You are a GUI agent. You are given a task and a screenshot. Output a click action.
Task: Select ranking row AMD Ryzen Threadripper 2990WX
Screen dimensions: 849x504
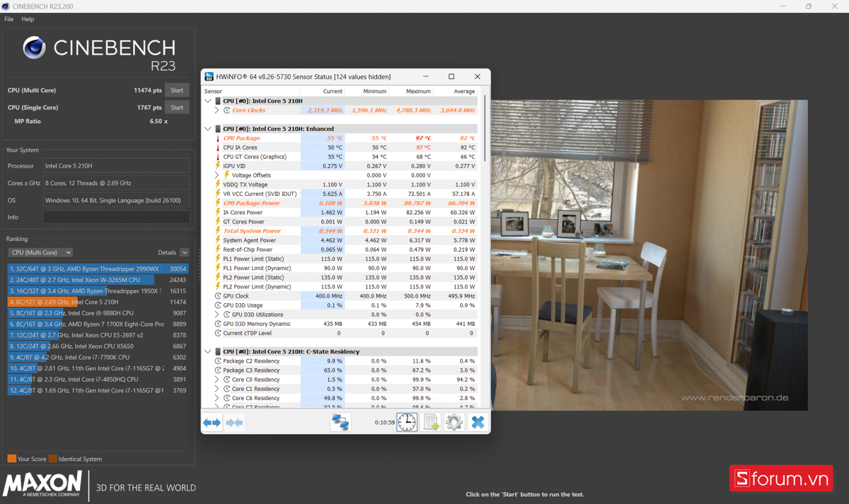pyautogui.click(x=98, y=269)
